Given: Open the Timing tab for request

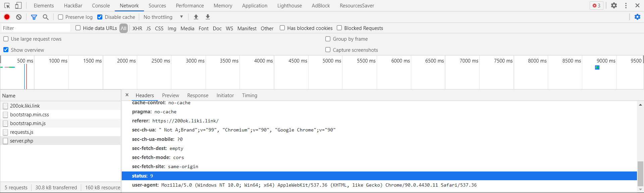Looking at the screenshot, I should click(x=250, y=95).
